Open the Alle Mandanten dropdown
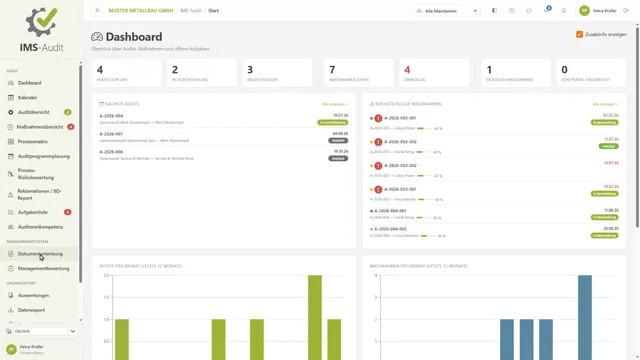Image resolution: width=640 pixels, height=360 pixels. (x=447, y=11)
